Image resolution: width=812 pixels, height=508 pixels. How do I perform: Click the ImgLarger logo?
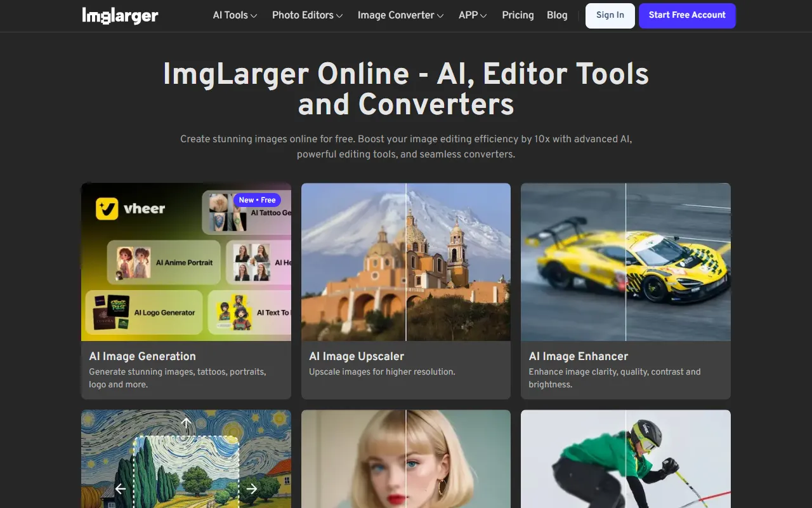(120, 16)
